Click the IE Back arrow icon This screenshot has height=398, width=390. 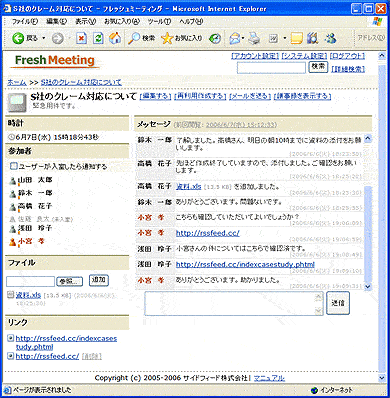18,38
